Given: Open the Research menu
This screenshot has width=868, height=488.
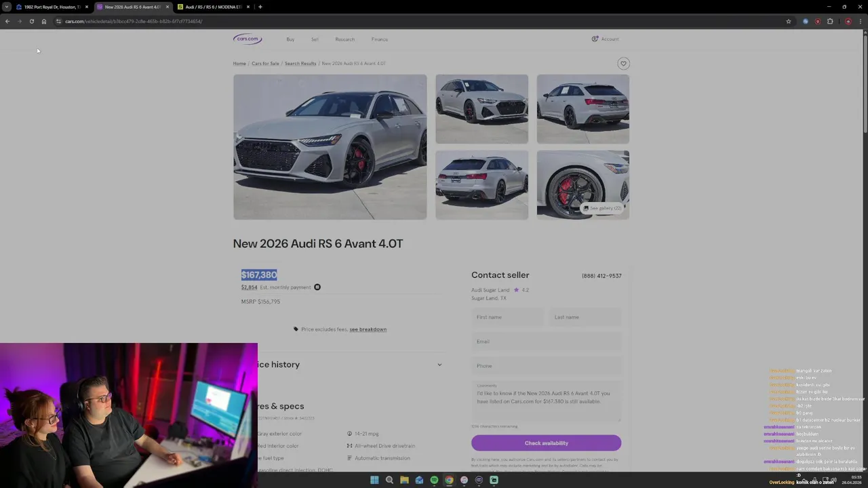Looking at the screenshot, I should (344, 39).
